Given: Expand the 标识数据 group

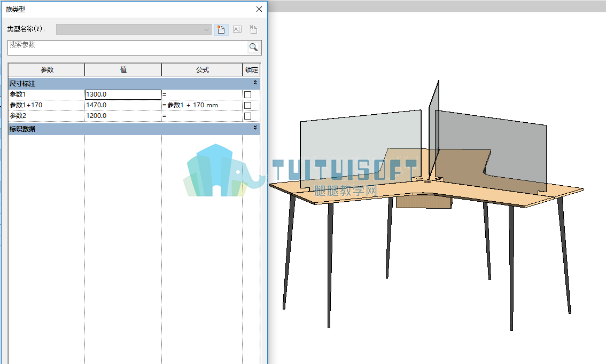Looking at the screenshot, I should coord(255,128).
